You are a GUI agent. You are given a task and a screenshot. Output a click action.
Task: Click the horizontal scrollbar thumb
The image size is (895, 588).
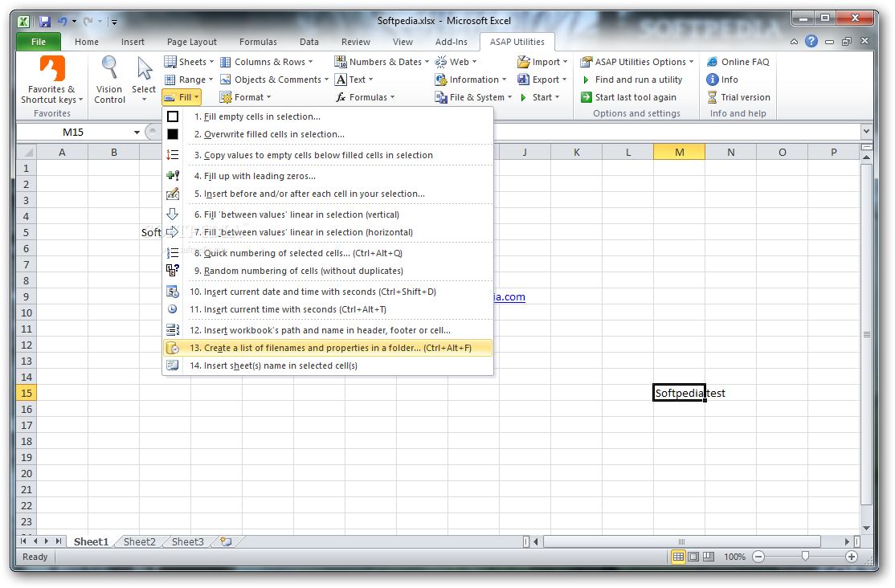click(681, 541)
